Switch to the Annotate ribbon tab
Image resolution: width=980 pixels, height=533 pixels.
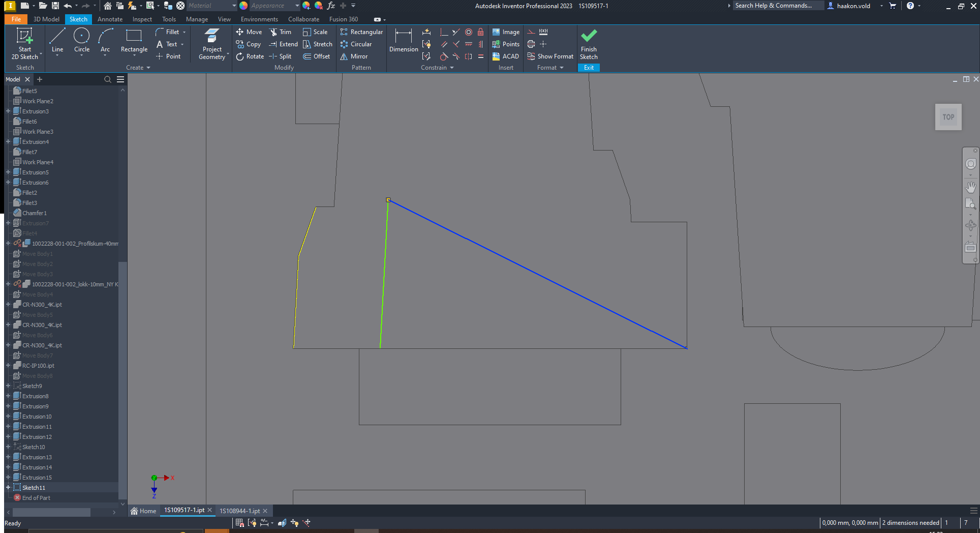(110, 19)
